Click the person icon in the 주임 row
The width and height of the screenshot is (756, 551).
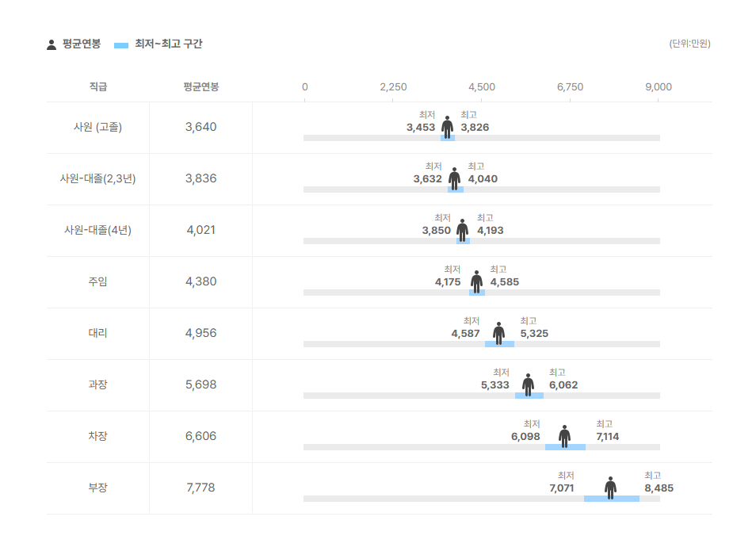[476, 281]
